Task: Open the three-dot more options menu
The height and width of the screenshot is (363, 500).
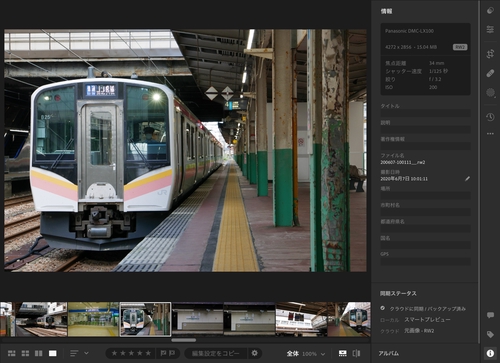Action: [x=490, y=133]
